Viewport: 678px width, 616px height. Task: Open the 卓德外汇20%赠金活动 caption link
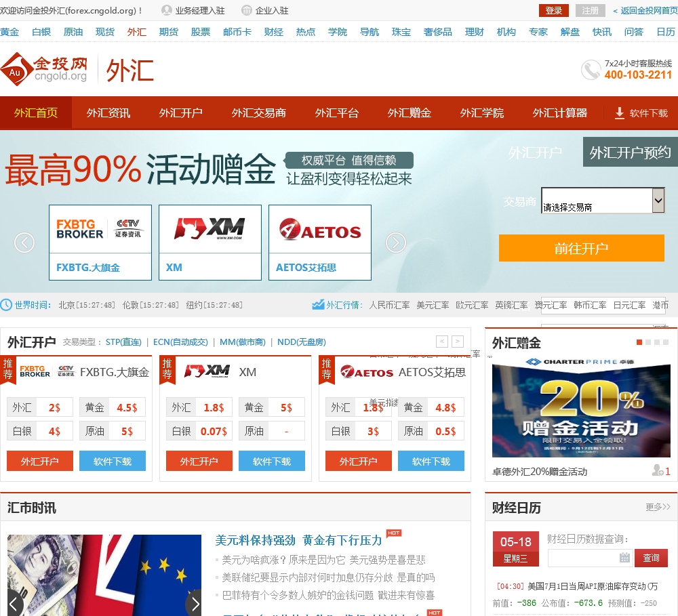540,472
